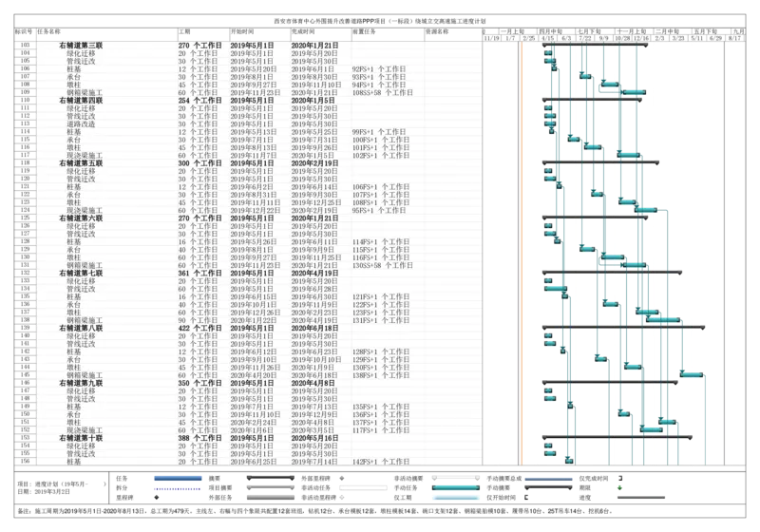This screenshot has height=532, width=760.
Task: Click the 项目摘要 legend bar sample
Action: [x=270, y=487]
